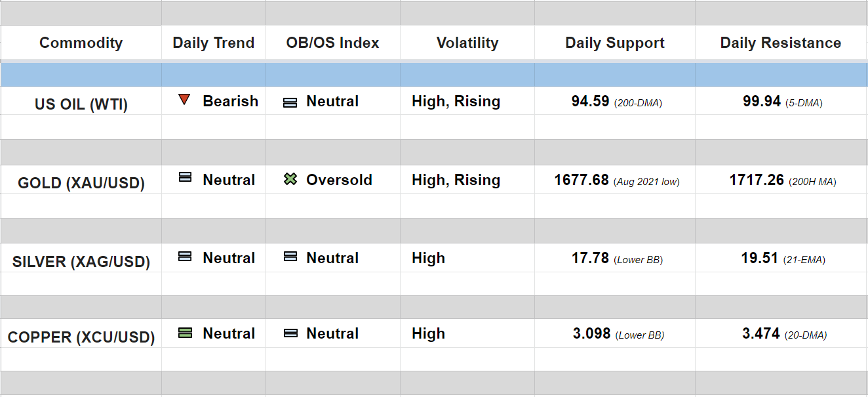Click Gold's neutral daily trend icon
The image size is (868, 397).
click(x=185, y=177)
